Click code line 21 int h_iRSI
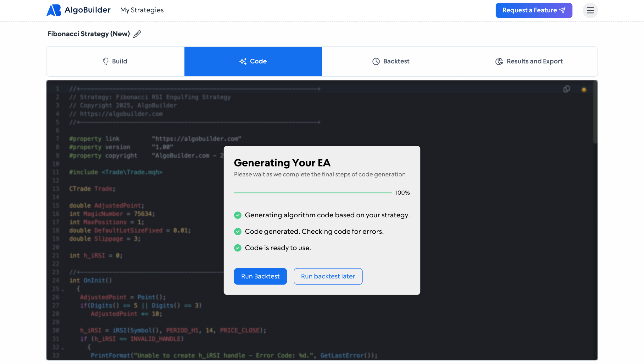The image size is (644, 364). 96,256
